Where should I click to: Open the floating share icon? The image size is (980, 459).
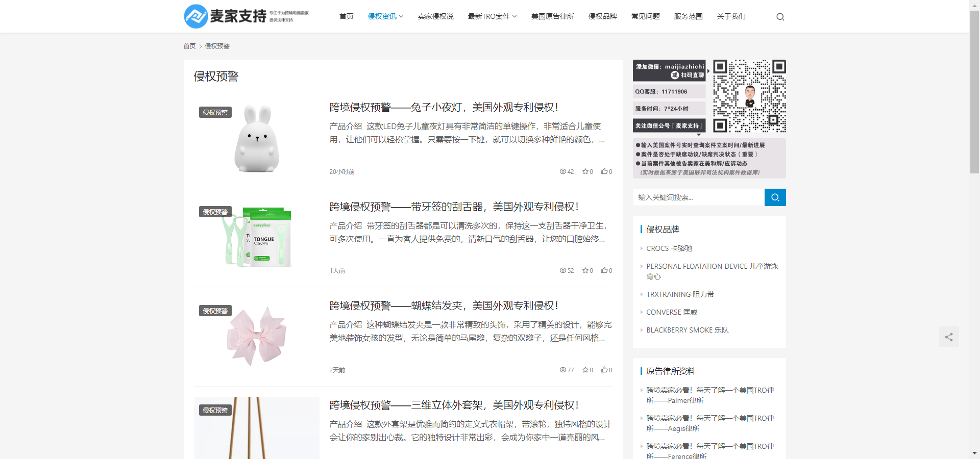[x=948, y=337]
